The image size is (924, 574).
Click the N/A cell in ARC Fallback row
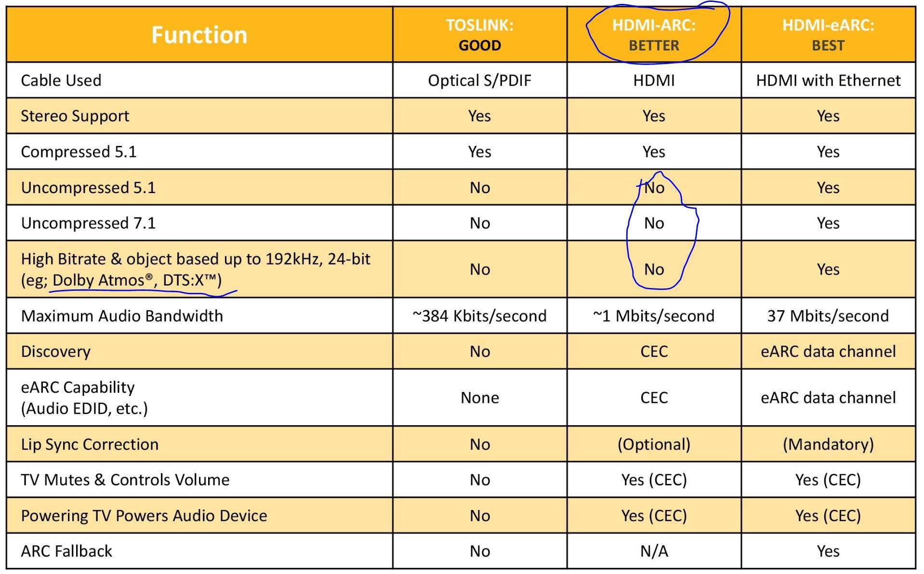(x=654, y=551)
